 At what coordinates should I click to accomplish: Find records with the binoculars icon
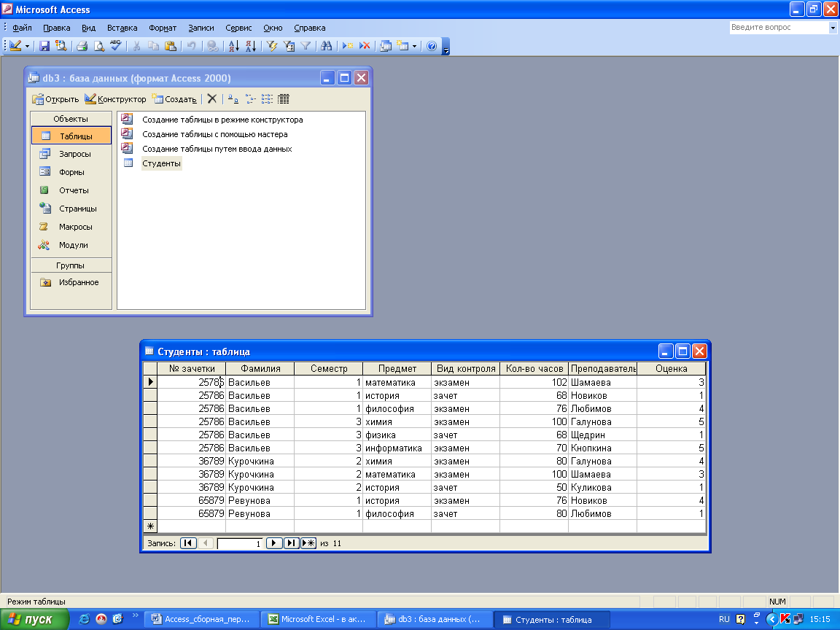pyautogui.click(x=326, y=46)
